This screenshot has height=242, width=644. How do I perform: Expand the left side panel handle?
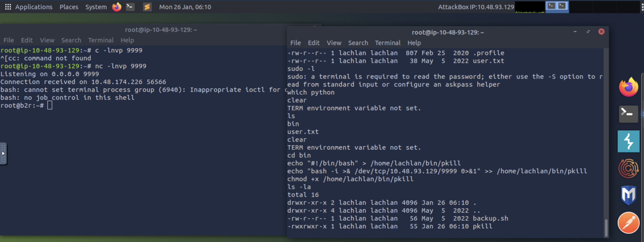(x=3, y=153)
